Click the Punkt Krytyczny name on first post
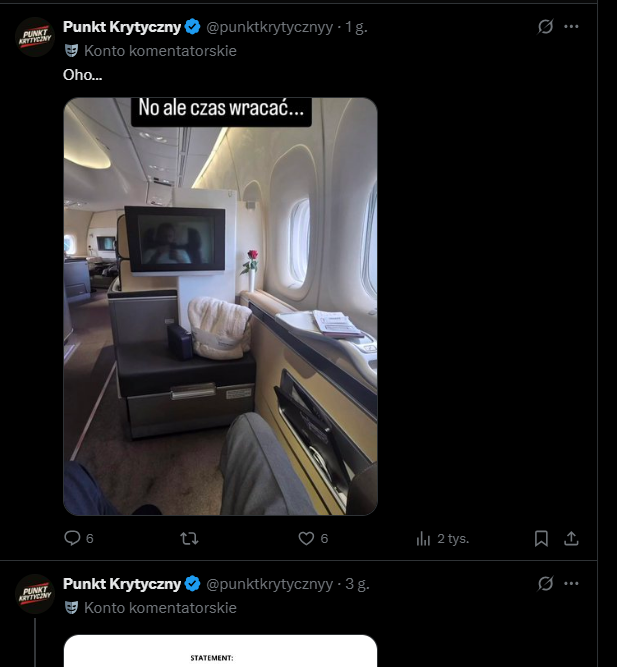The image size is (619, 667). coord(121,27)
